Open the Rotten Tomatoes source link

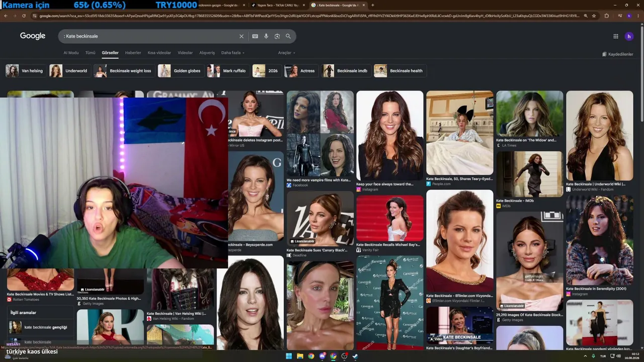tap(26, 300)
